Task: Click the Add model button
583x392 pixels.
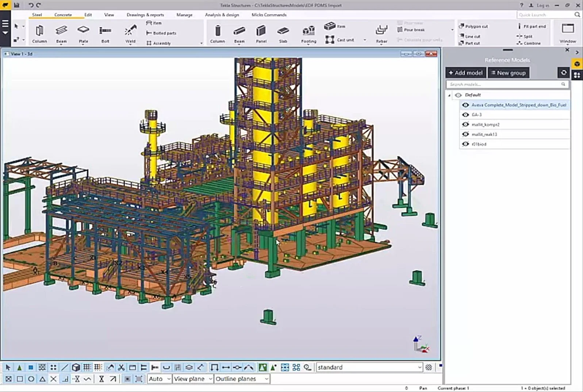Action: 466,73
